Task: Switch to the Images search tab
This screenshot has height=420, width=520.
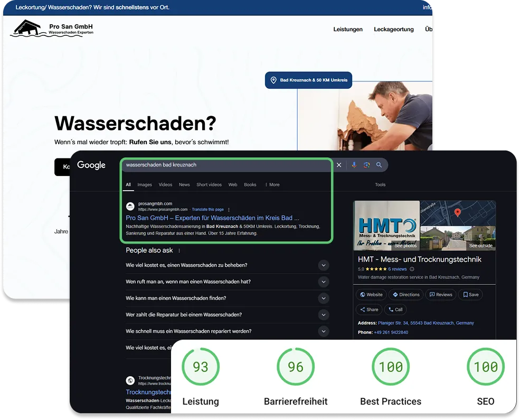Action: pyautogui.click(x=145, y=184)
